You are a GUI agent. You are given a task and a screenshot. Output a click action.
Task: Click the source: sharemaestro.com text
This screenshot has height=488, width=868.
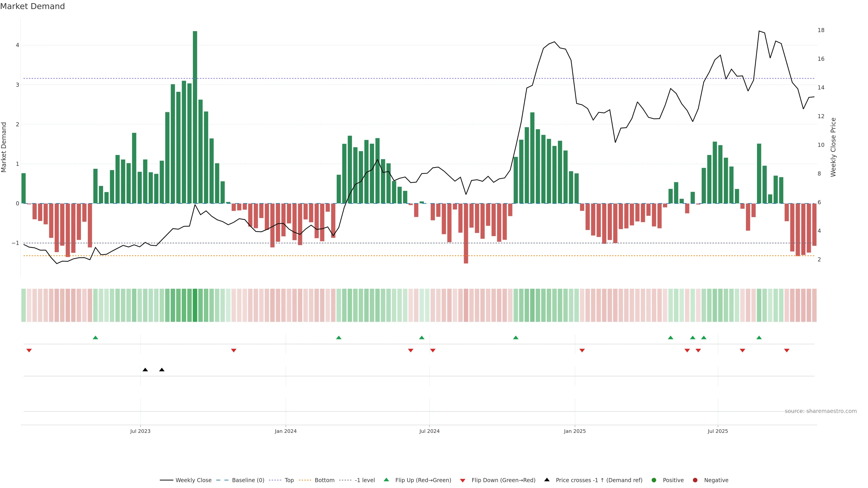click(x=821, y=411)
